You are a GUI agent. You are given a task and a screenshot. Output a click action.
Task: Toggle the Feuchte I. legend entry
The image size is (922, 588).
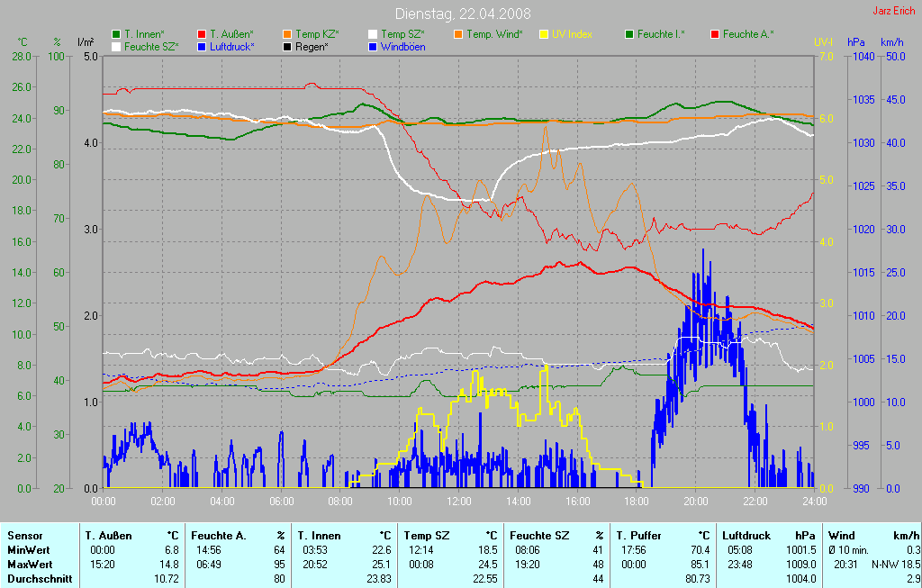coord(655,34)
